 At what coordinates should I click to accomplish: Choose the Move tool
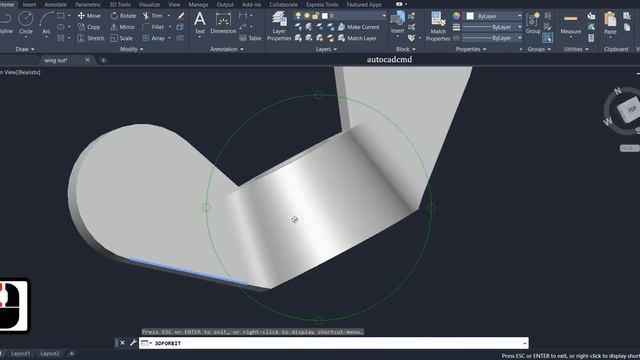coord(89,16)
